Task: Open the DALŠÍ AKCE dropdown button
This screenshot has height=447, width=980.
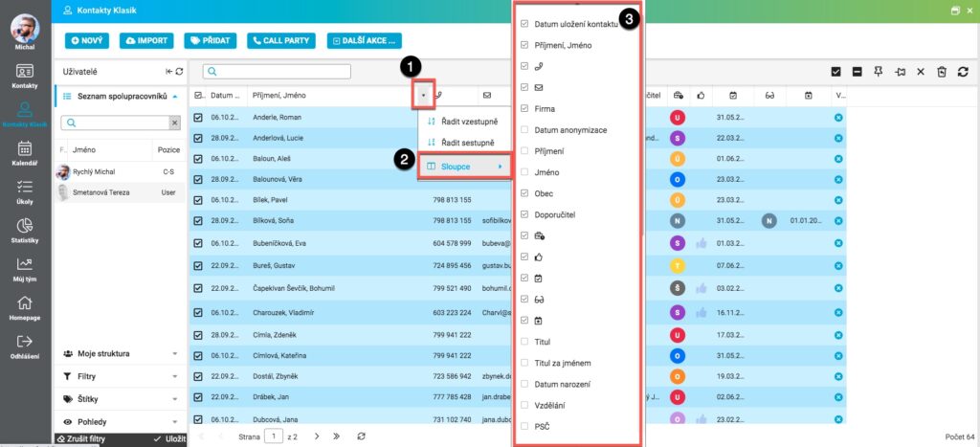Action: 365,40
